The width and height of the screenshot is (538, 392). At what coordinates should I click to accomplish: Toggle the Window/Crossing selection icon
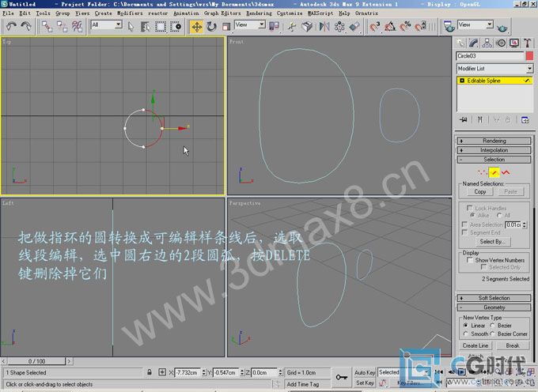click(176, 26)
